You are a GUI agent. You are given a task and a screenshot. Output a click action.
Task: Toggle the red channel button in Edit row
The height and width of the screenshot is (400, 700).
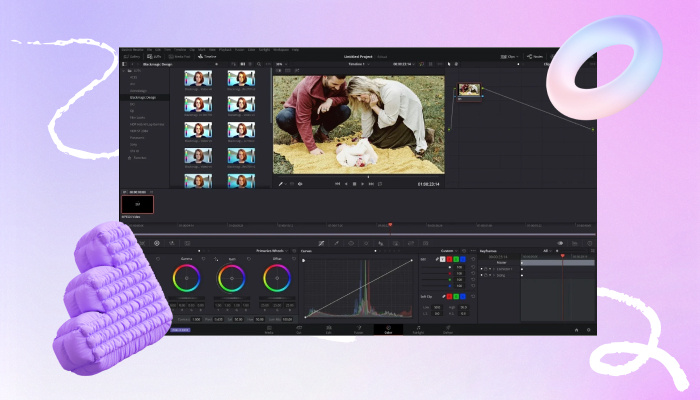(x=450, y=259)
